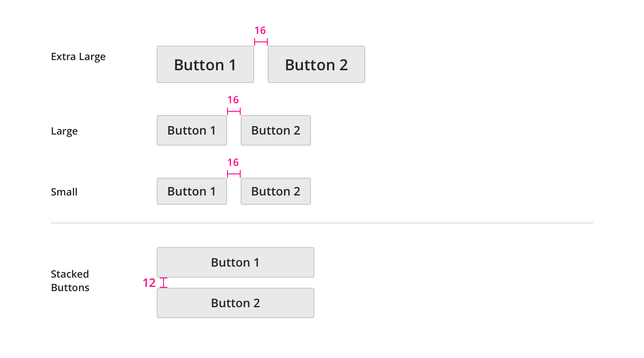The width and height of the screenshot is (644, 358).
Task: Click the 16 label above Large buttons
Action: coord(233,100)
